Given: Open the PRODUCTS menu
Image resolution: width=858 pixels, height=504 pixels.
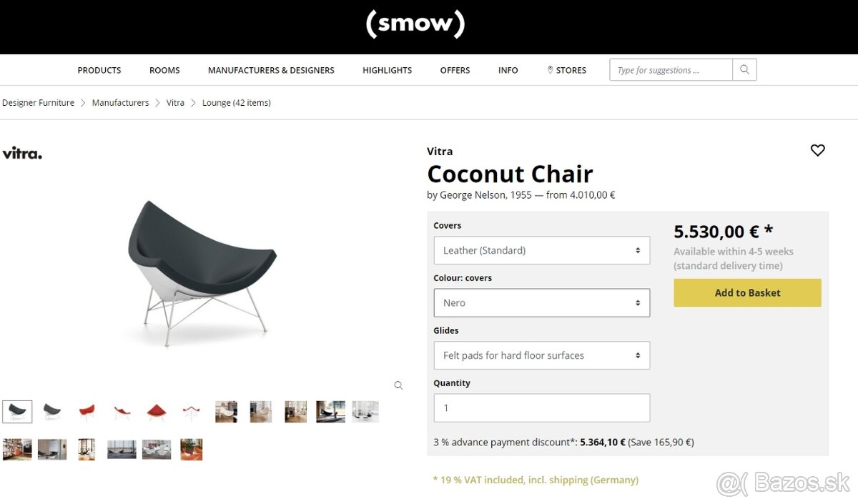Looking at the screenshot, I should (99, 69).
